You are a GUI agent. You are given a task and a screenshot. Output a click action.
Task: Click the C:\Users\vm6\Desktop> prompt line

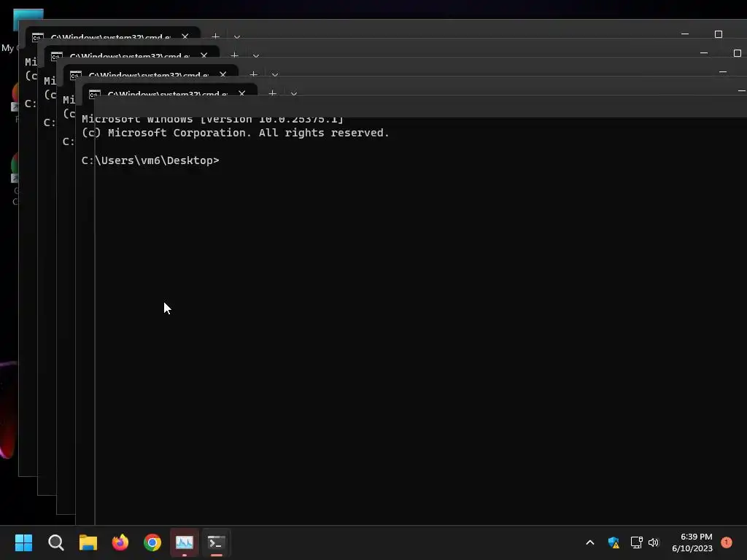click(x=150, y=160)
